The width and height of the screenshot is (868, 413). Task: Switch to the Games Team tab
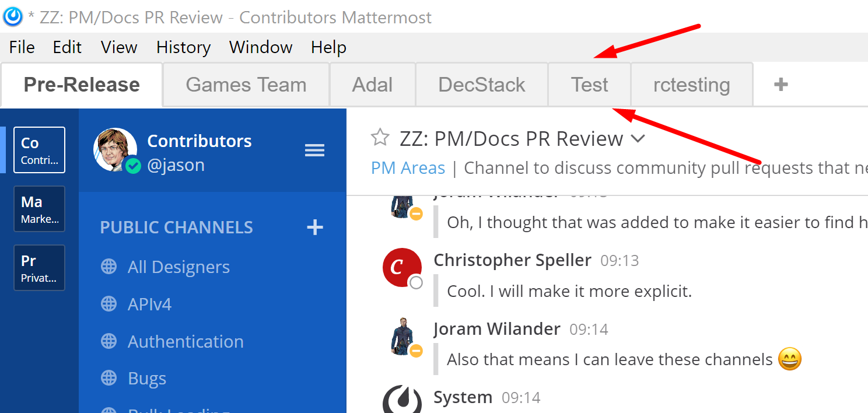pos(246,85)
